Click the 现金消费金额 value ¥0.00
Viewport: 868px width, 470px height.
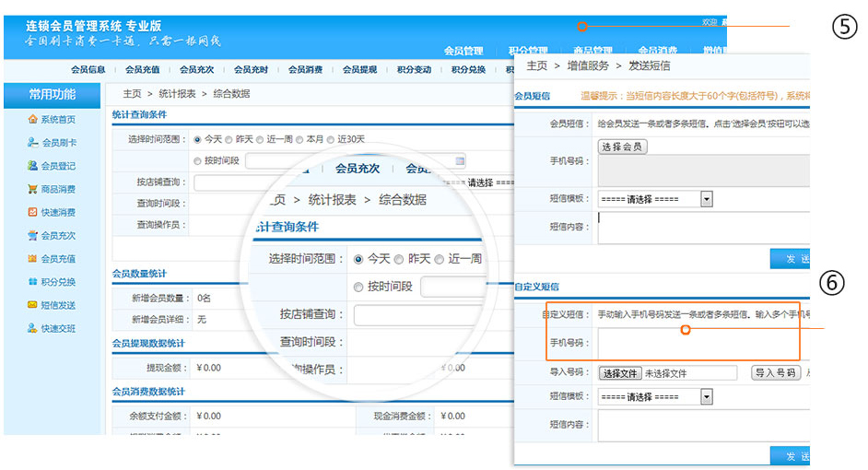click(x=452, y=416)
